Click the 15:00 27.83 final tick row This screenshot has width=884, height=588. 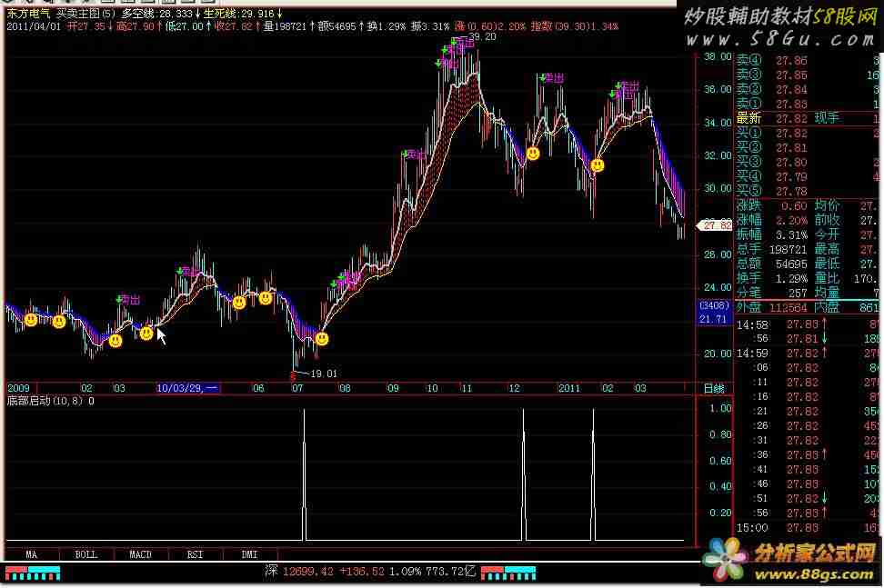(x=808, y=528)
